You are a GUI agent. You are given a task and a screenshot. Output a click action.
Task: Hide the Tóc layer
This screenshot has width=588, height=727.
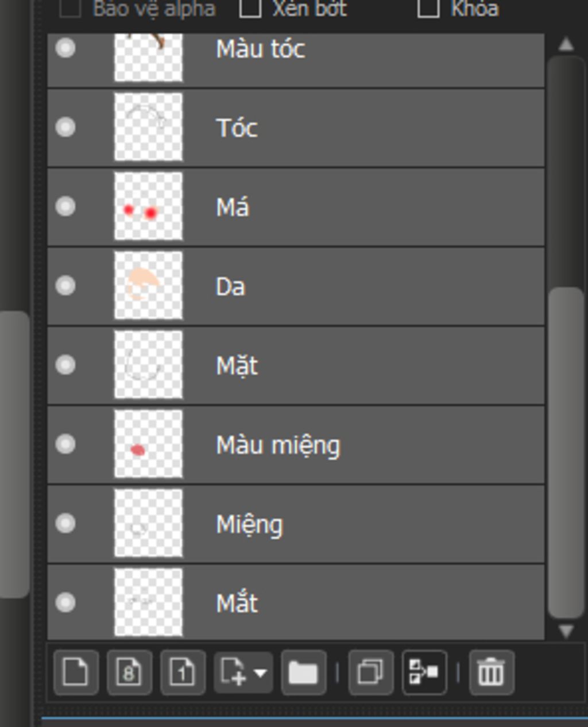click(65, 127)
